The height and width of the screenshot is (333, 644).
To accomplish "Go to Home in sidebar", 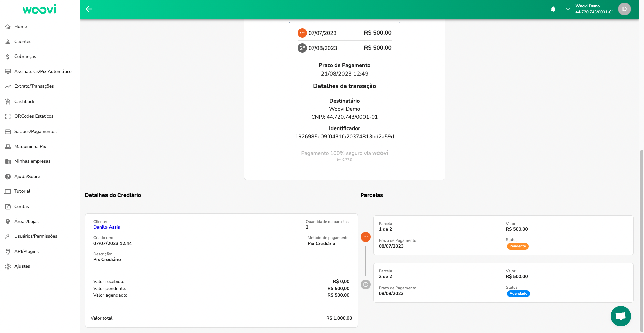I will point(20,27).
